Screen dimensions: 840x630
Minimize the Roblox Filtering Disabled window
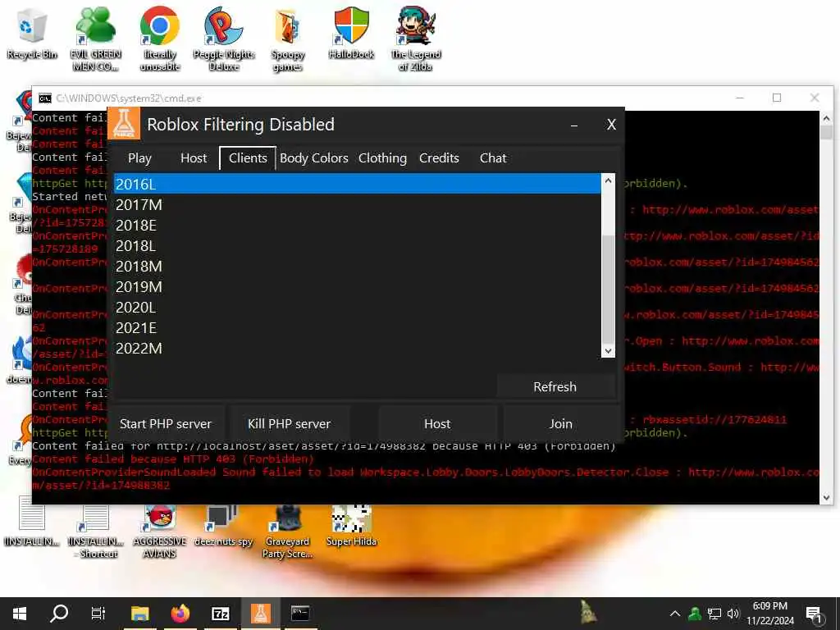[573, 126]
